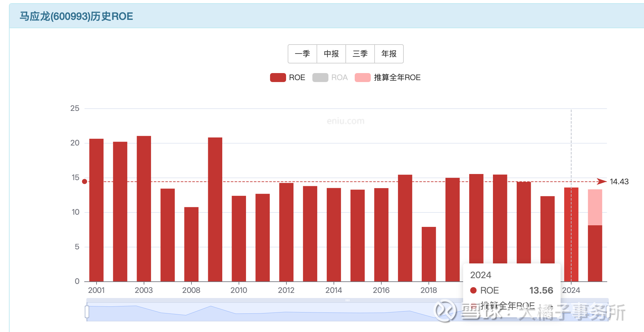Click the y-axis label 5
The width and height of the screenshot is (644, 332).
(77, 247)
